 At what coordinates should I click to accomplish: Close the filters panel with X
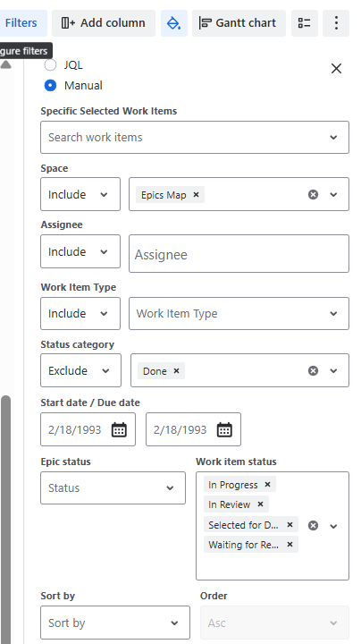click(x=336, y=69)
